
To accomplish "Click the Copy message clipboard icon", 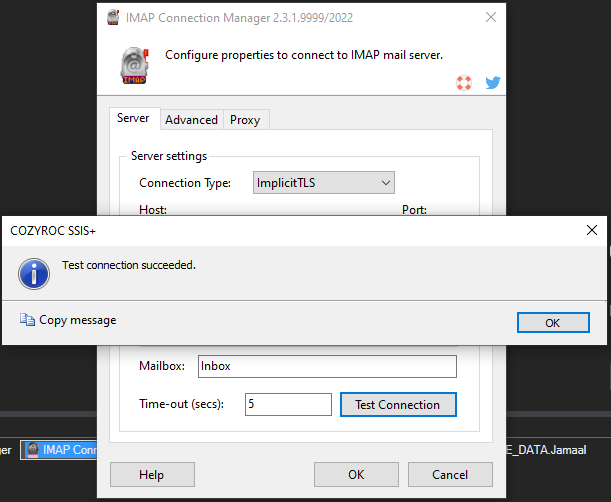I will (27, 321).
